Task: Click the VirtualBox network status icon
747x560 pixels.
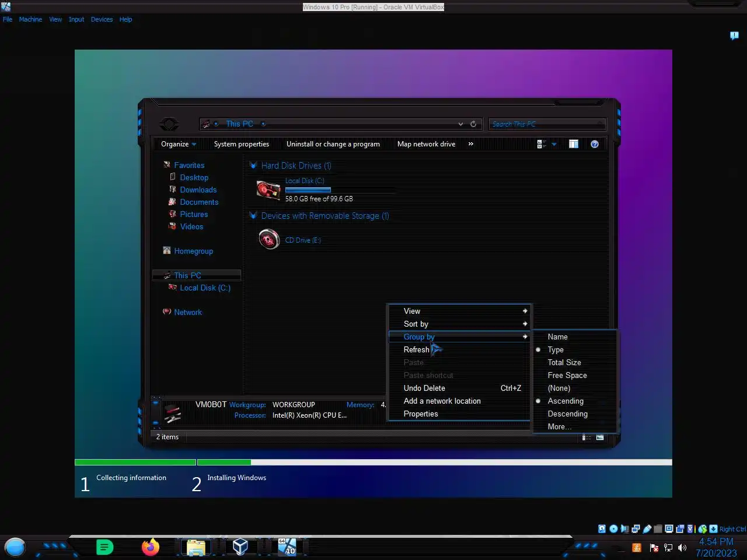Action: (x=636, y=529)
